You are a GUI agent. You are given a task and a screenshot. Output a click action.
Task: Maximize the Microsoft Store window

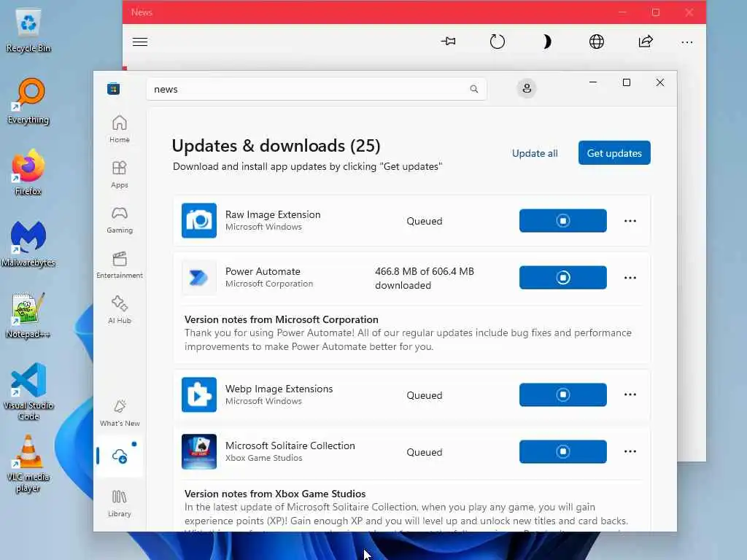(627, 82)
